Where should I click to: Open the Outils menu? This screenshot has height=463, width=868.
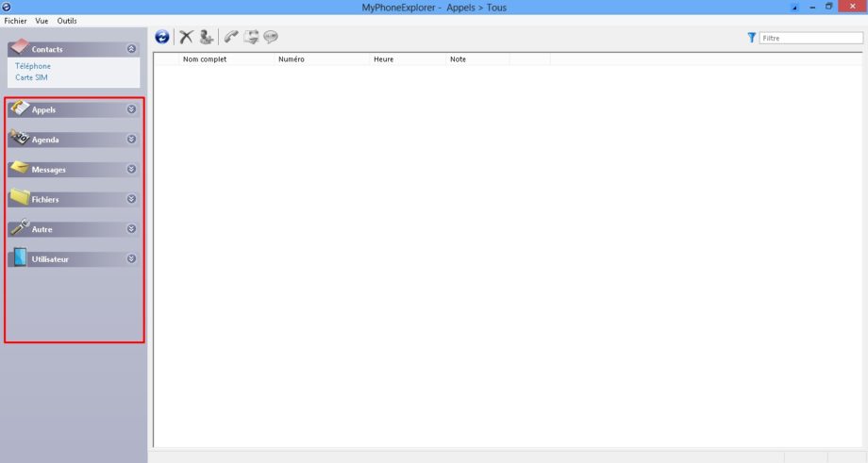[x=67, y=21]
